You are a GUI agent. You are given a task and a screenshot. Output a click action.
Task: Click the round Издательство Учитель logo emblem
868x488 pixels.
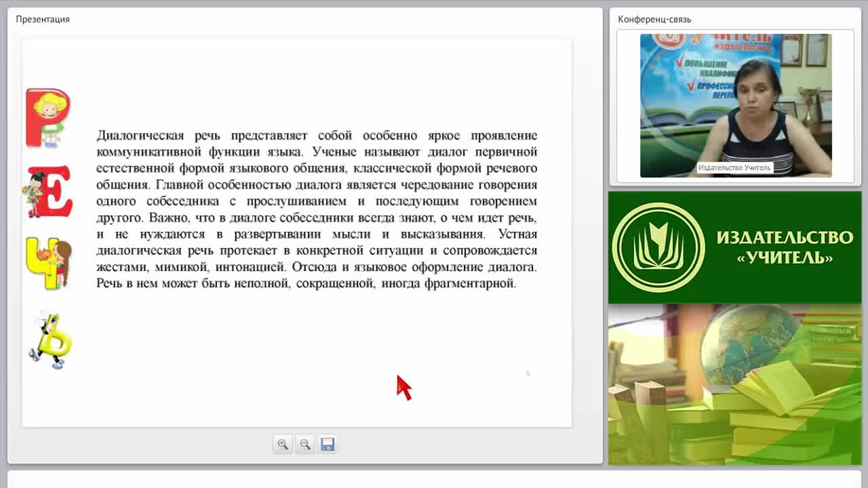click(658, 247)
